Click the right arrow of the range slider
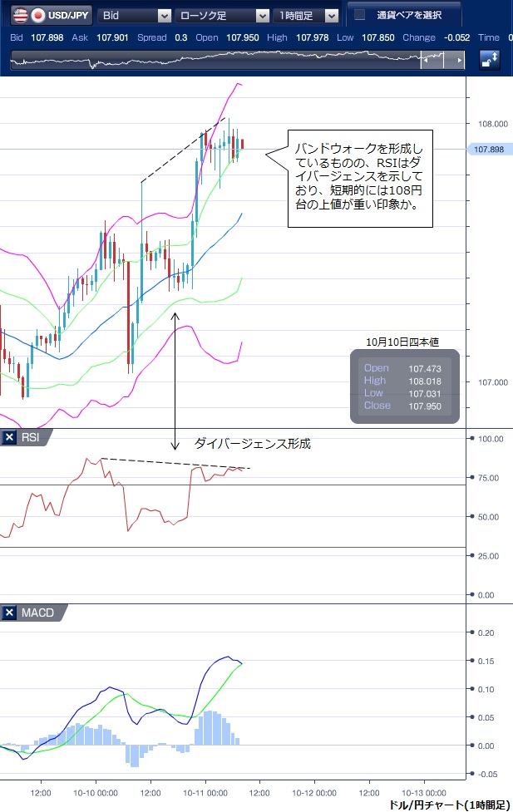The width and height of the screenshot is (513, 812). click(458, 60)
